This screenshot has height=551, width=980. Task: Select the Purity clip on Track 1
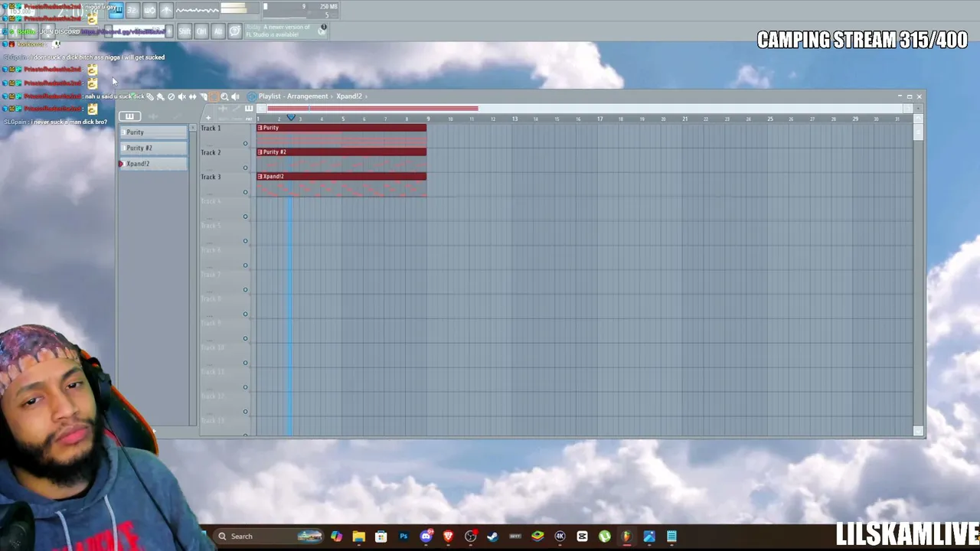[x=341, y=135]
